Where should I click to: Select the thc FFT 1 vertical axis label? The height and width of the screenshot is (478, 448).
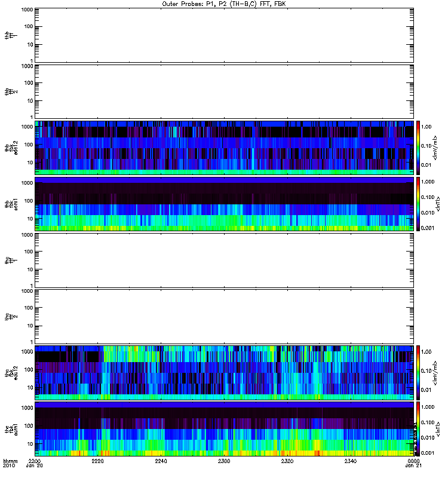[11, 261]
